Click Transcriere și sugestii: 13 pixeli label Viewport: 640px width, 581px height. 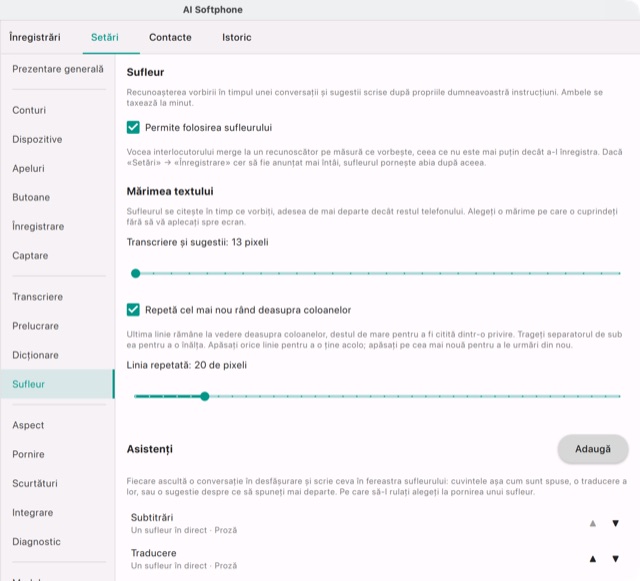point(198,242)
